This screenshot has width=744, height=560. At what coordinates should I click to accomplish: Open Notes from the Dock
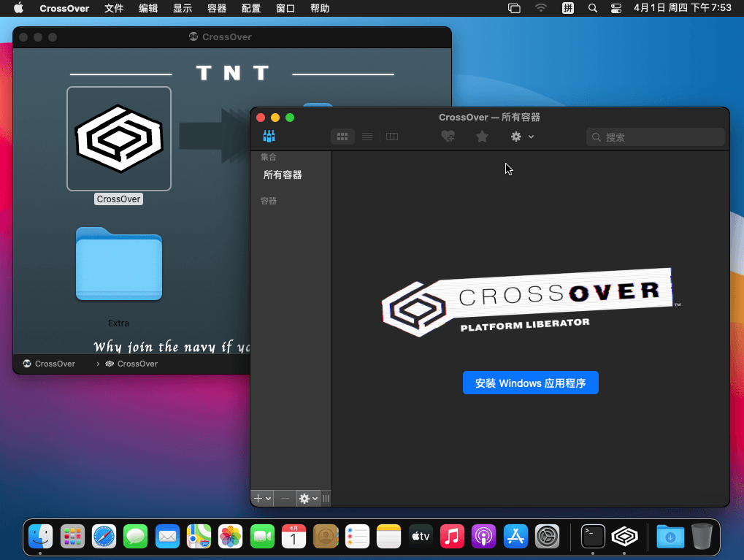388,537
